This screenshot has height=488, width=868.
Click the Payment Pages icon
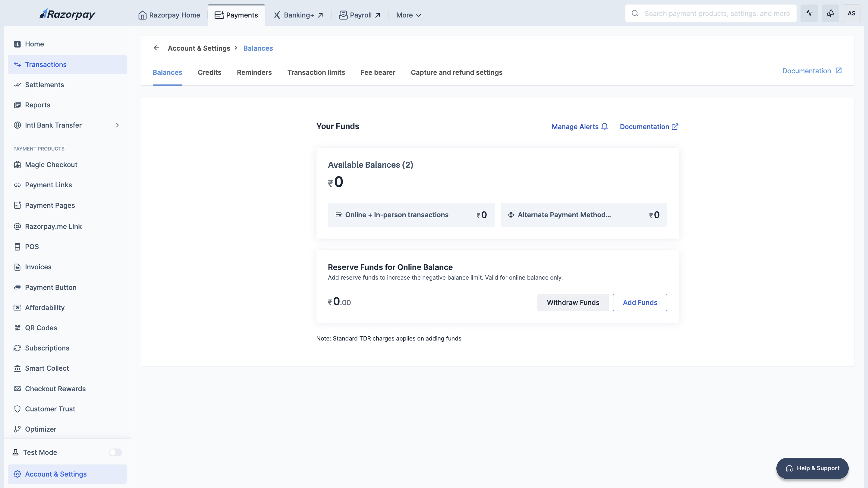click(x=17, y=205)
